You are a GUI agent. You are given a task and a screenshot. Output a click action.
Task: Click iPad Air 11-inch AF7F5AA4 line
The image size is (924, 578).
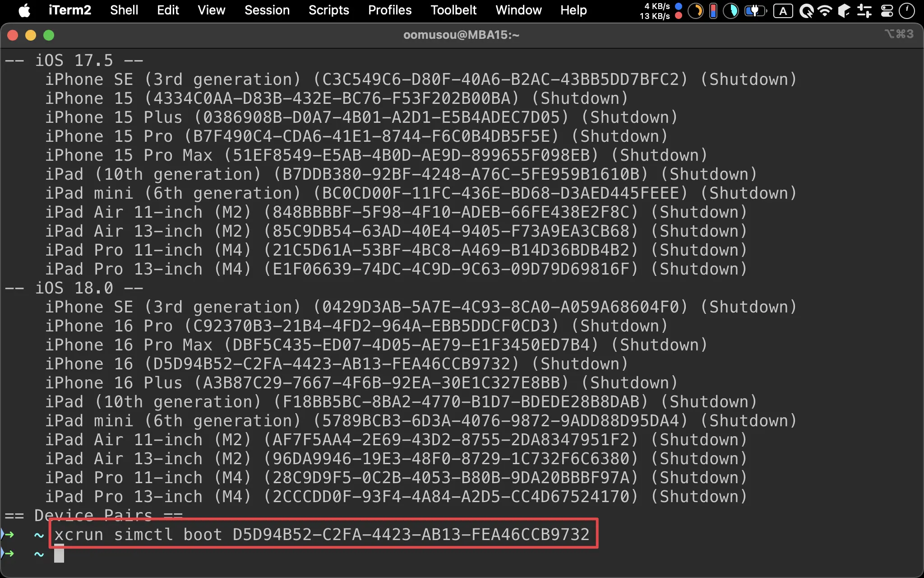(396, 440)
